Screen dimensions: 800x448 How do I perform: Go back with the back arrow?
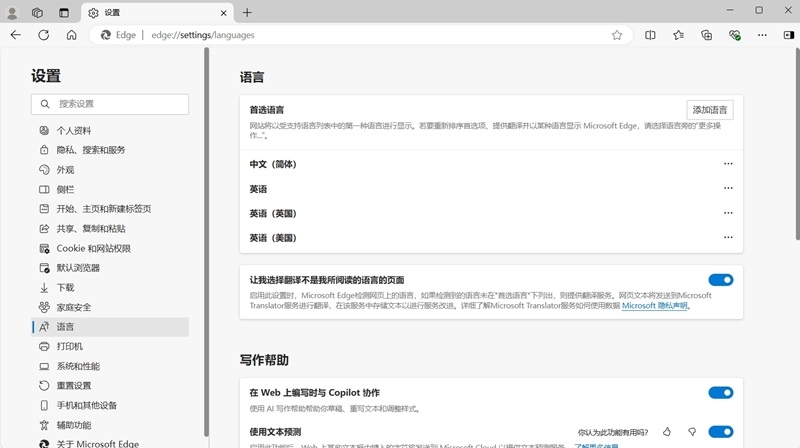[x=16, y=35]
